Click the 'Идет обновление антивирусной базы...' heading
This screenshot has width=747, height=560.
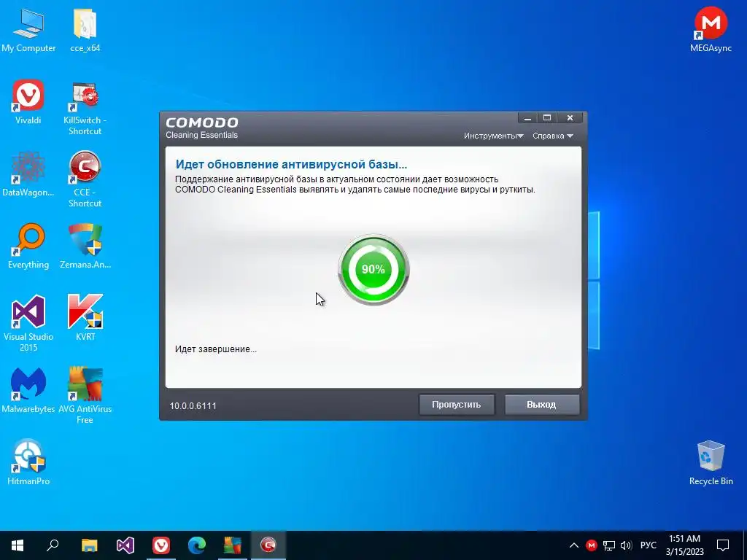pos(291,165)
